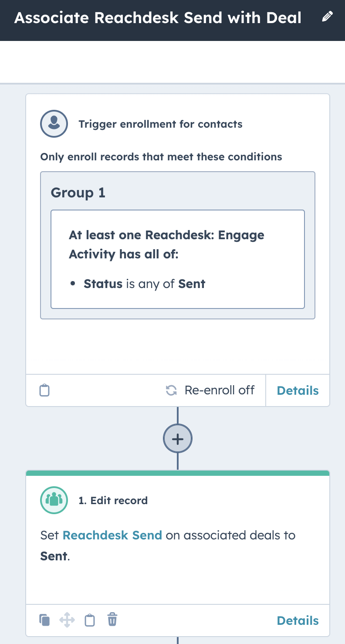This screenshot has height=644, width=345.
Task: Open Details of the enrollment trigger
Action: tap(298, 390)
